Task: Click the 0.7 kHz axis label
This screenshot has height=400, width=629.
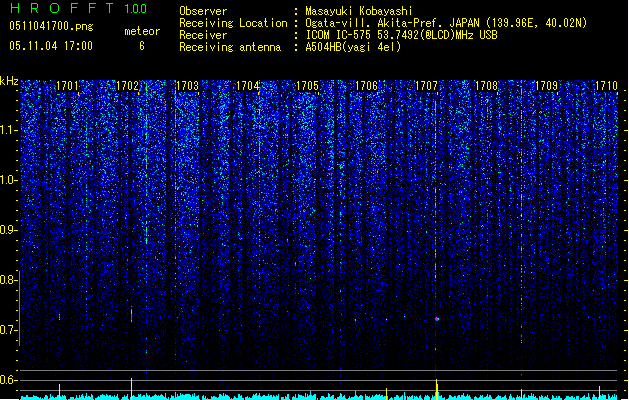Action: pos(8,330)
